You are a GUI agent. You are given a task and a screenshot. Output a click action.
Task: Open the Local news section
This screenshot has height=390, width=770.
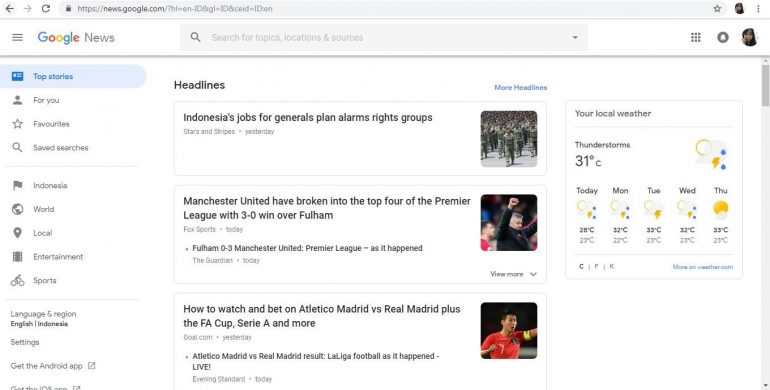43,233
